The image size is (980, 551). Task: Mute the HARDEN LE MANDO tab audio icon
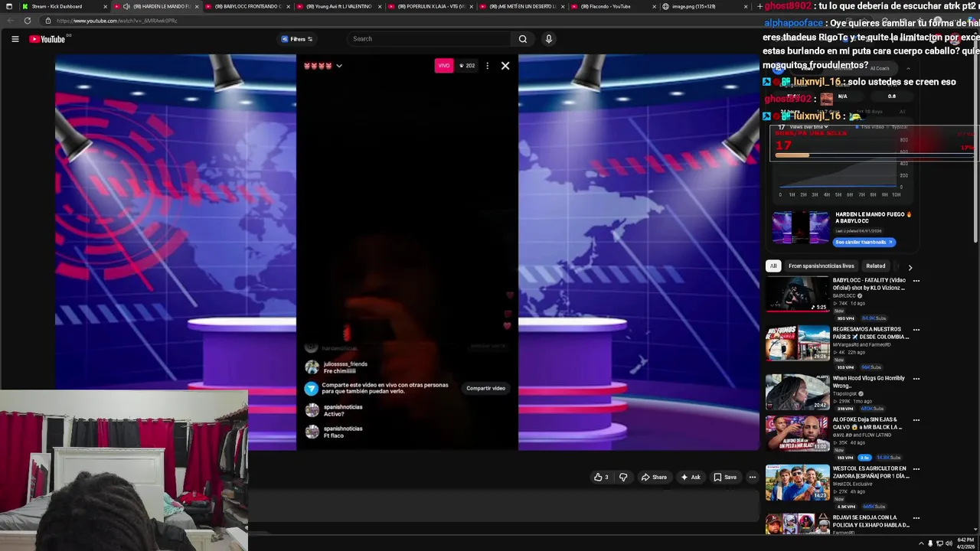pyautogui.click(x=126, y=6)
